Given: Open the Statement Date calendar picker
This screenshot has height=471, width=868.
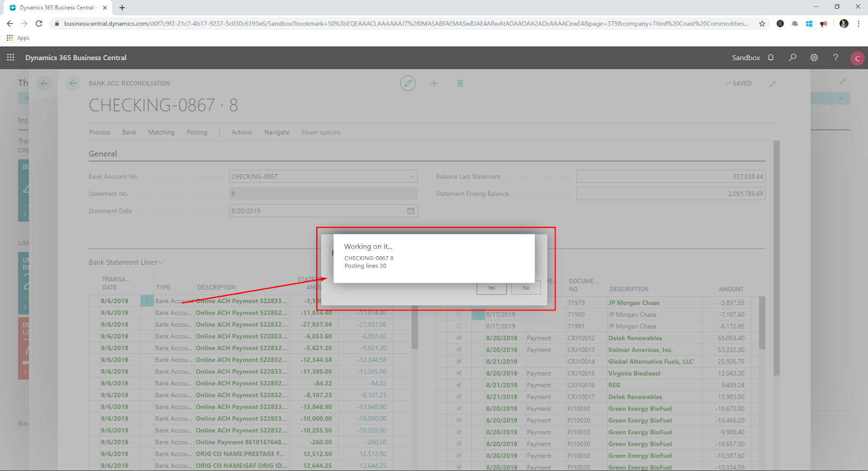Looking at the screenshot, I should pyautogui.click(x=411, y=211).
